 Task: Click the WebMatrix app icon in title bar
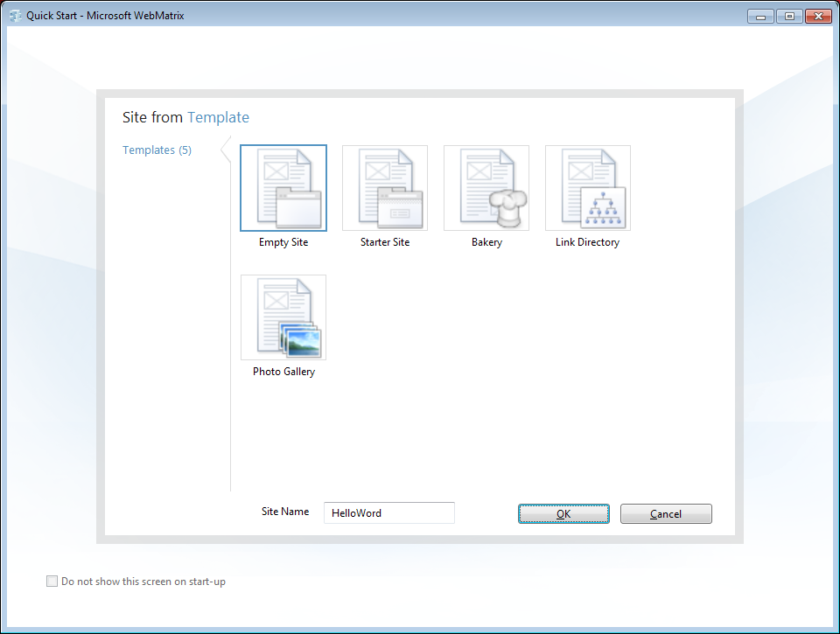(x=16, y=16)
